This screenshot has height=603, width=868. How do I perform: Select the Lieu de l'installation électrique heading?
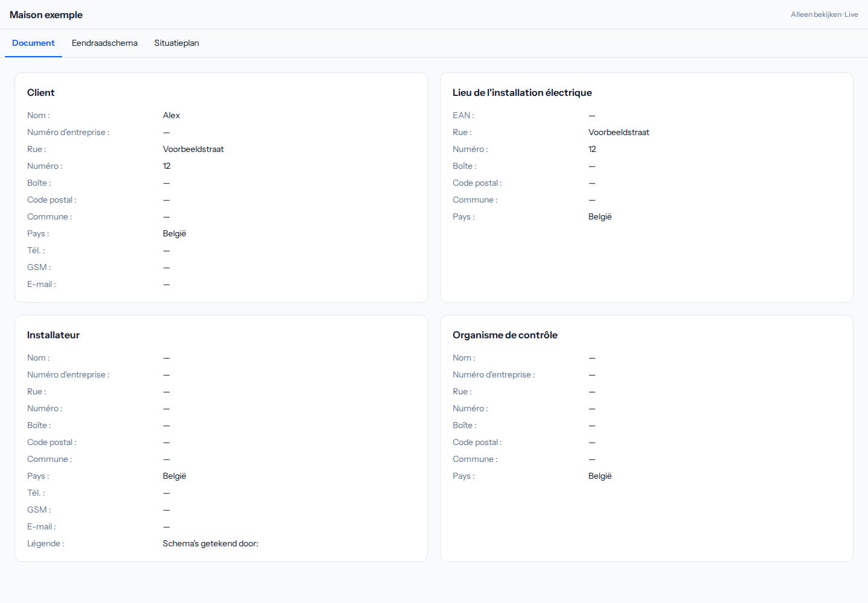[x=522, y=92]
